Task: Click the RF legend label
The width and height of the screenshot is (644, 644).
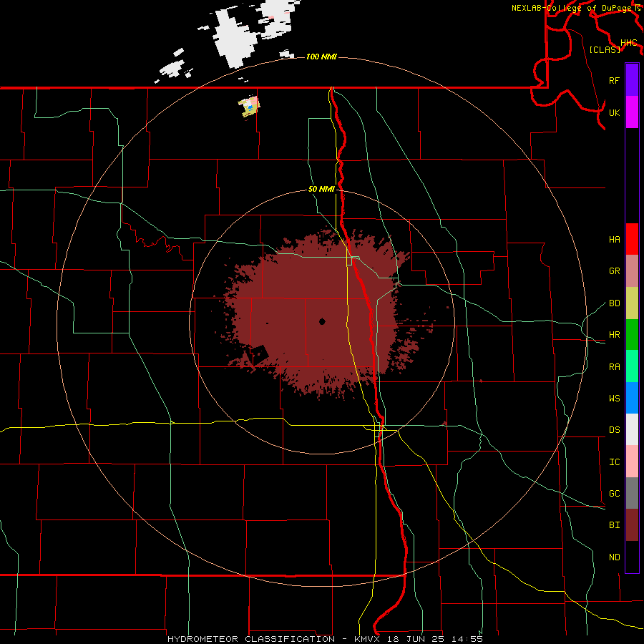Action: pyautogui.click(x=615, y=80)
